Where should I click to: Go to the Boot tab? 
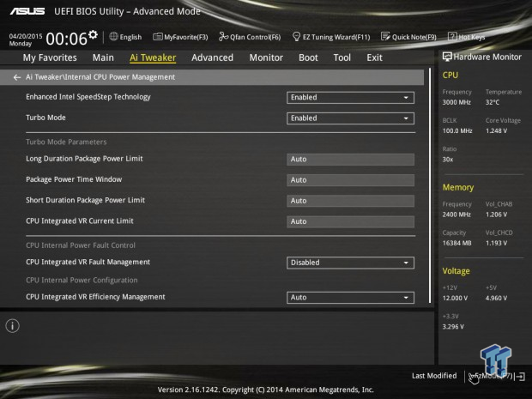coord(308,57)
